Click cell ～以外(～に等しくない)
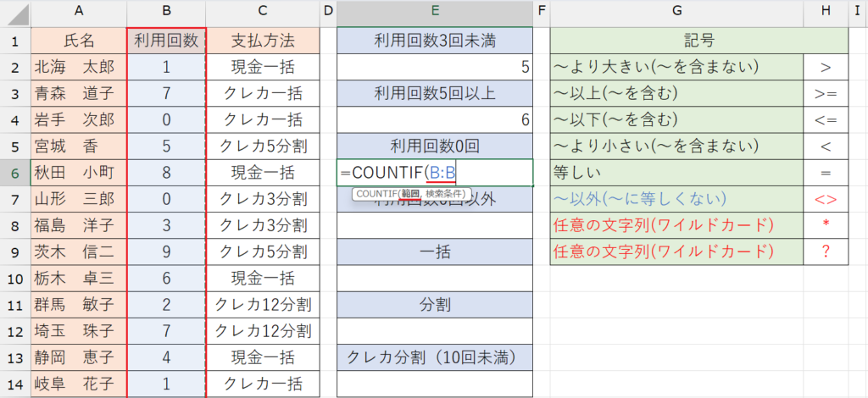The width and height of the screenshot is (868, 398). pyautogui.click(x=676, y=199)
